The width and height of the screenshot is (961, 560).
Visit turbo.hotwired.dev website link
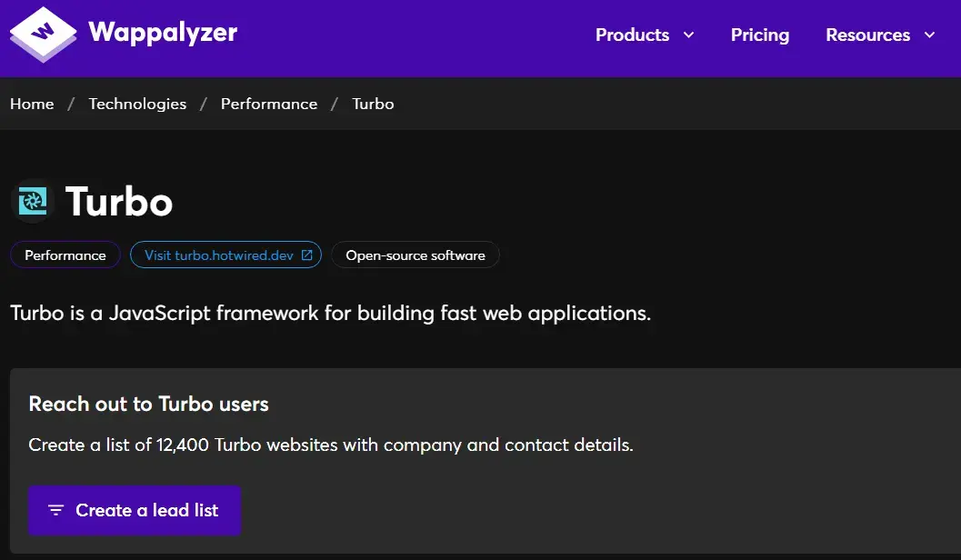pos(225,255)
